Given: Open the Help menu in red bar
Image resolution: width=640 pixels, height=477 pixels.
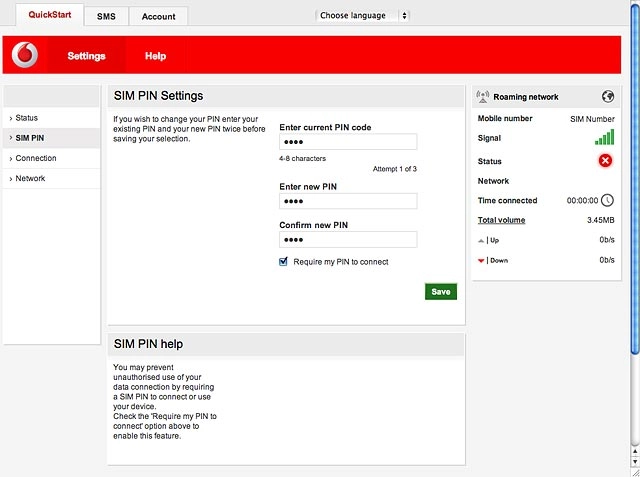Looking at the screenshot, I should (156, 55).
